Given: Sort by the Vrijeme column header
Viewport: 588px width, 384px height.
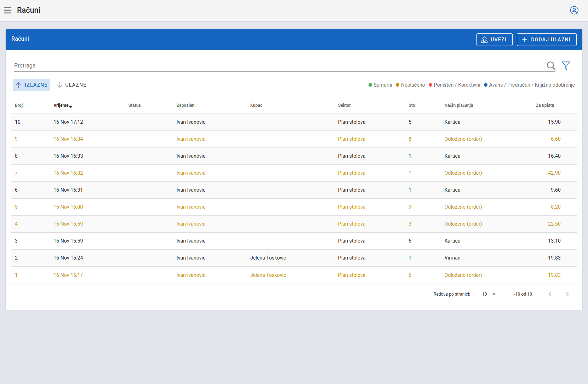Looking at the screenshot, I should (x=63, y=105).
